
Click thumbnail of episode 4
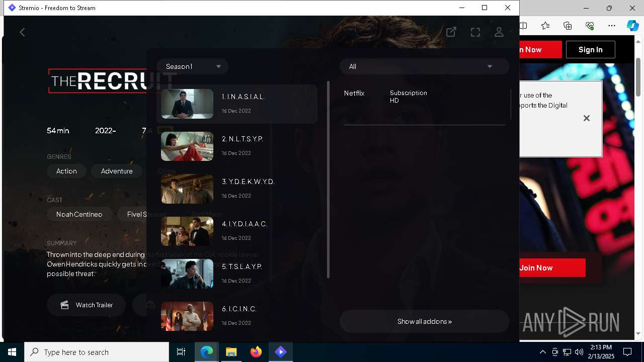tap(187, 231)
